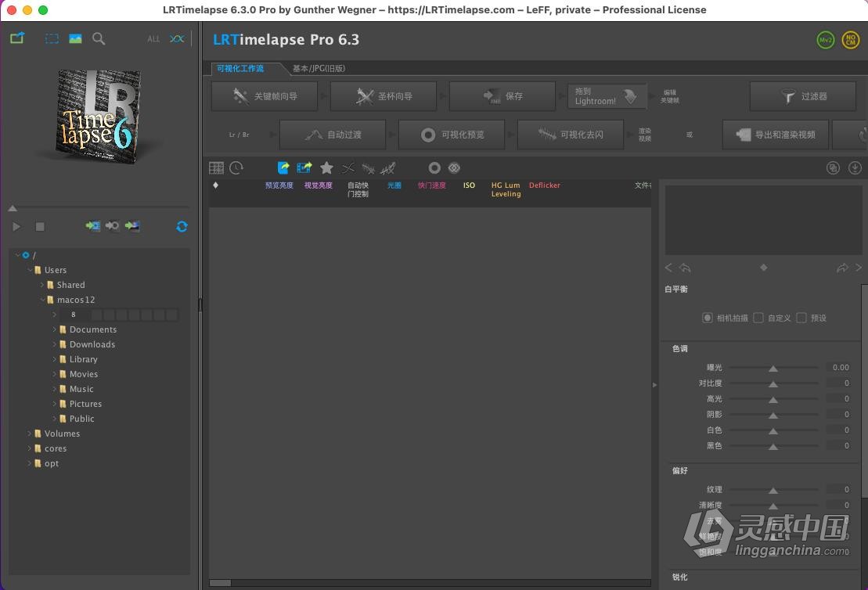Screen dimensions: 868x590
Task: Click the table grid view icon
Action: pos(217,167)
